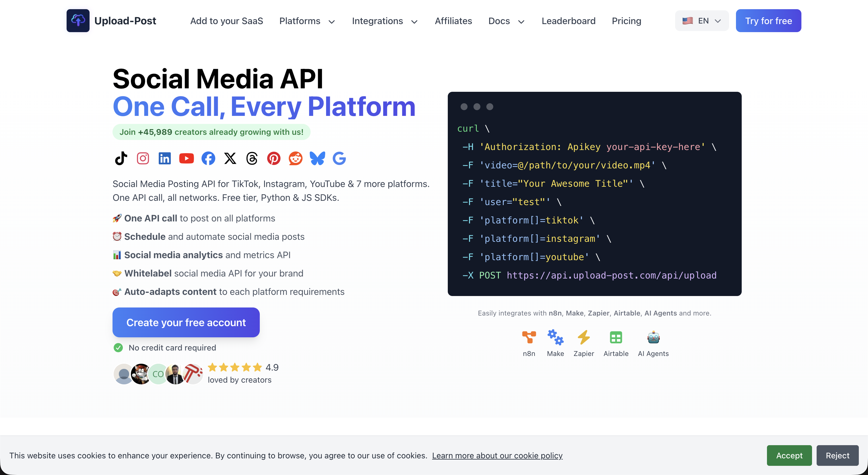Screen dimensions: 868x475
Task: Click the Instagram platform icon
Action: pos(143,158)
